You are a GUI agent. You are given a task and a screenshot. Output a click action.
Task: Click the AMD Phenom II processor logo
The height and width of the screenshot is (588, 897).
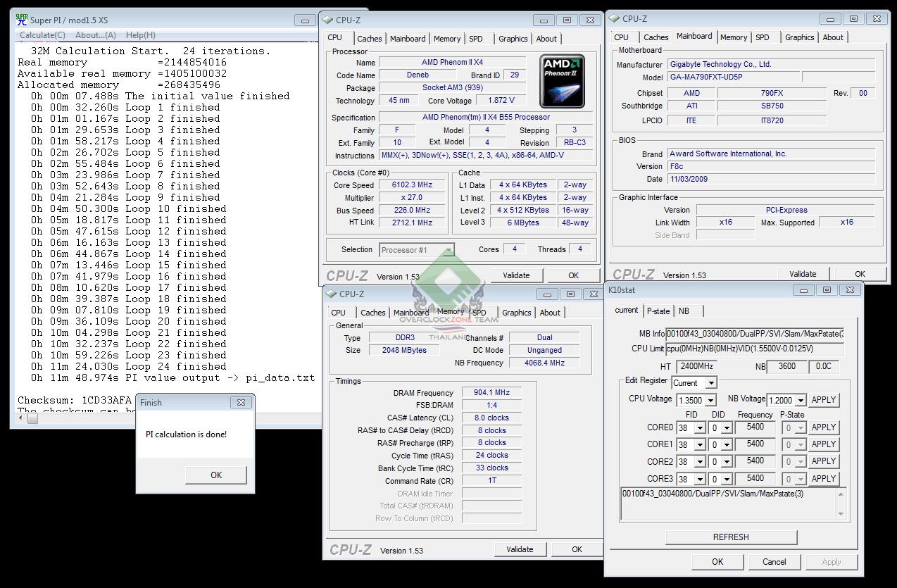click(x=562, y=81)
